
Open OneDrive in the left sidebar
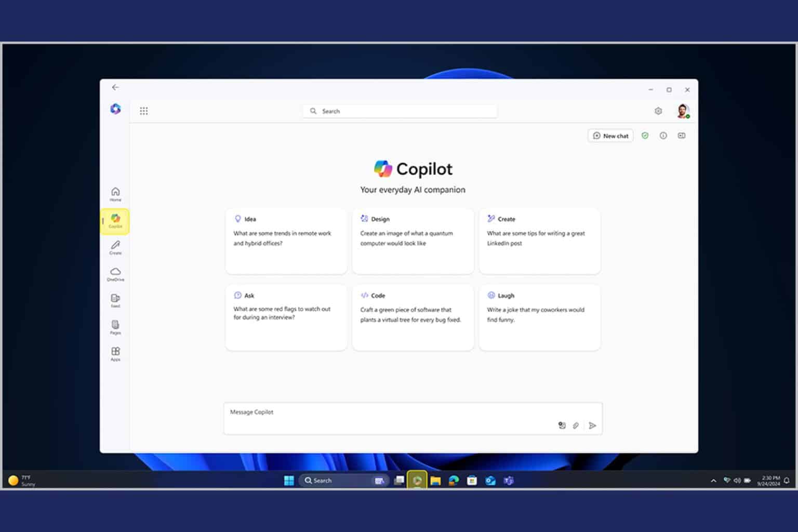(x=115, y=274)
